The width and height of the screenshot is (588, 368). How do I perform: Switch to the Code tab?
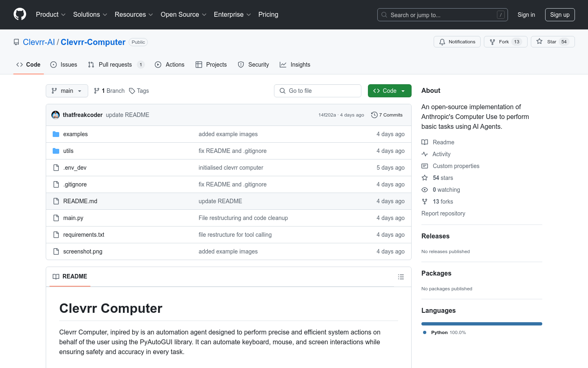click(28, 65)
